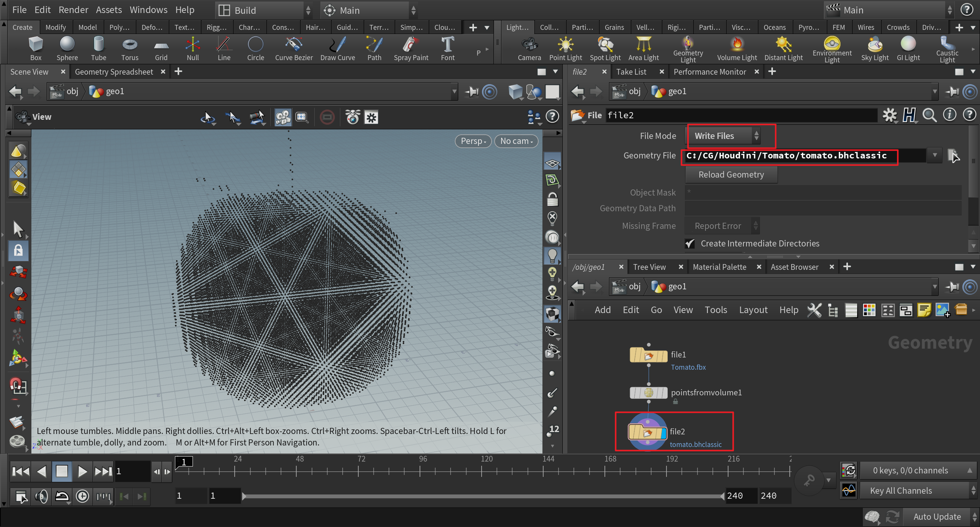Toggle Create Intermediate Directories checkbox

pos(690,244)
